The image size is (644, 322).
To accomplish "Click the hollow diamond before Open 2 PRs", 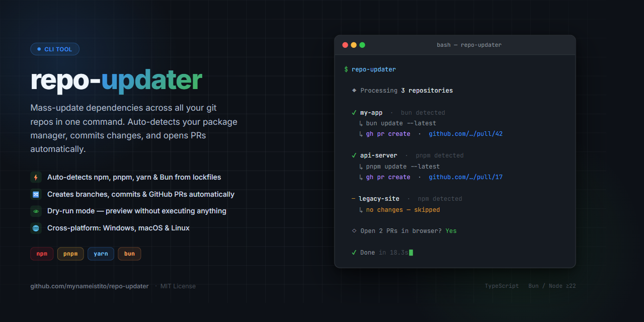I will click(x=354, y=231).
